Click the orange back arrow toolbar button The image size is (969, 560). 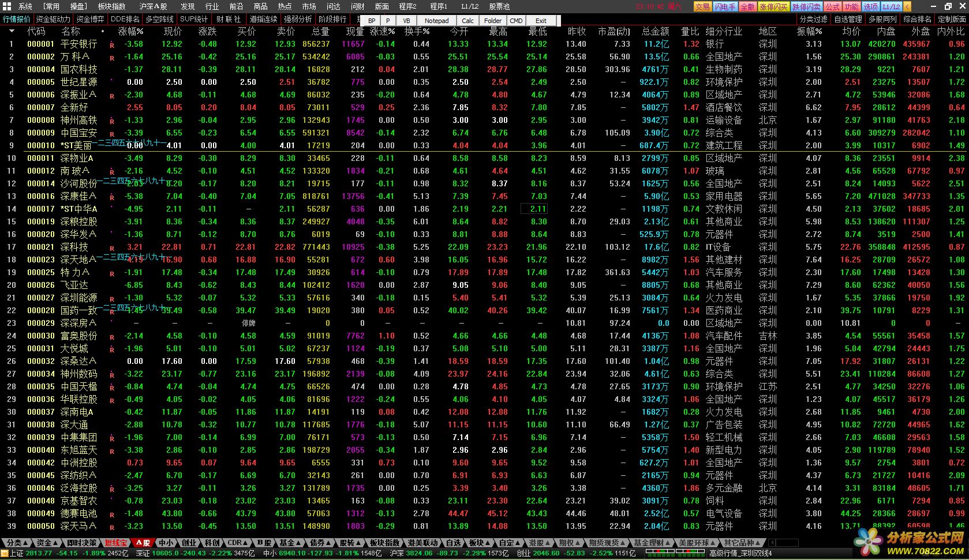[908, 6]
